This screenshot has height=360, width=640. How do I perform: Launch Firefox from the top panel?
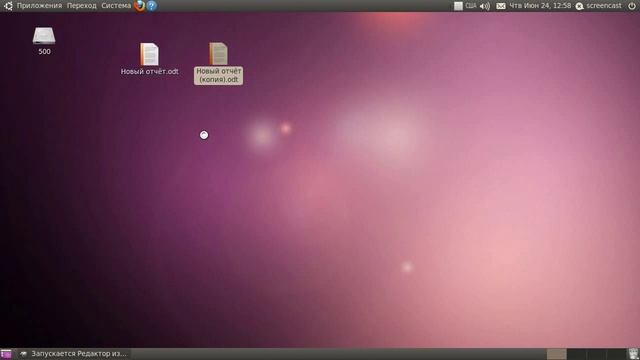pos(140,6)
